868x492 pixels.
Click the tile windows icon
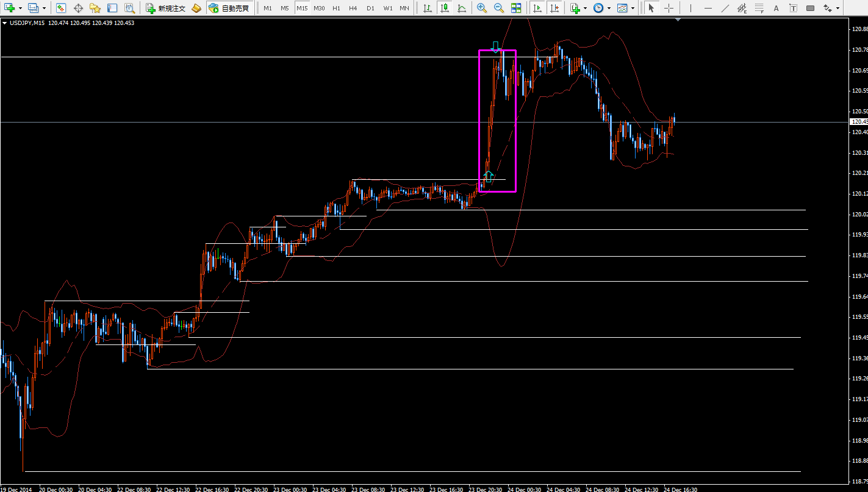(x=516, y=8)
